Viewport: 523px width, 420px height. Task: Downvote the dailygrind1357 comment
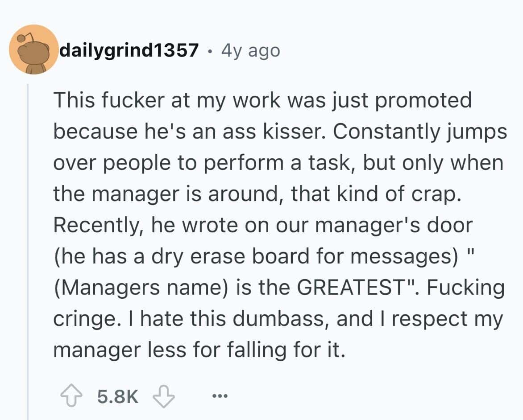pos(163,395)
